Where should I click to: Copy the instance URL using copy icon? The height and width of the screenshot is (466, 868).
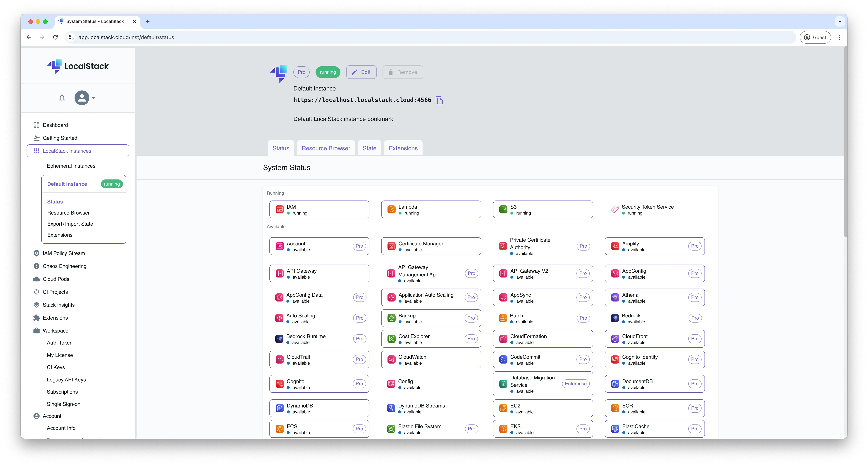pyautogui.click(x=439, y=100)
